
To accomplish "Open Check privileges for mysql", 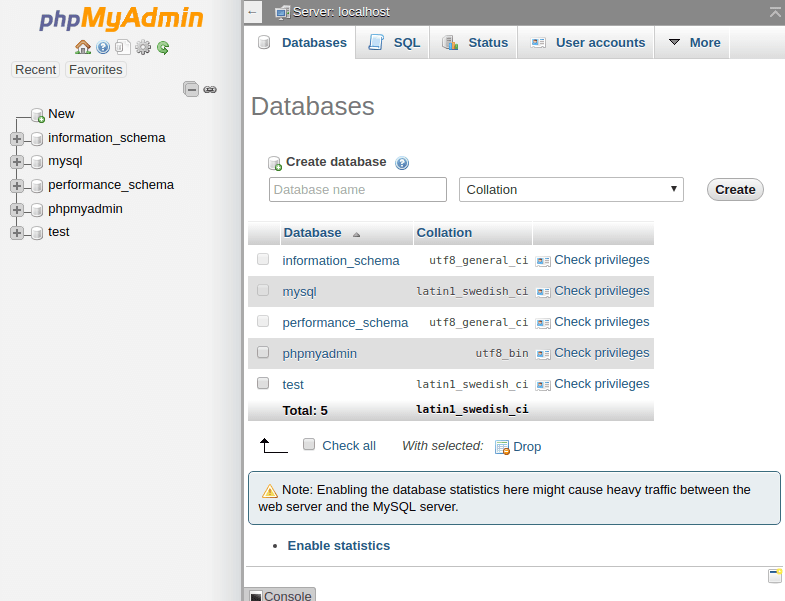I will [601, 291].
